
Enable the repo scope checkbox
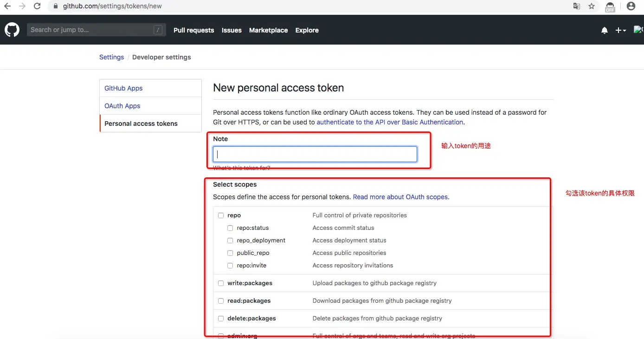tap(221, 215)
